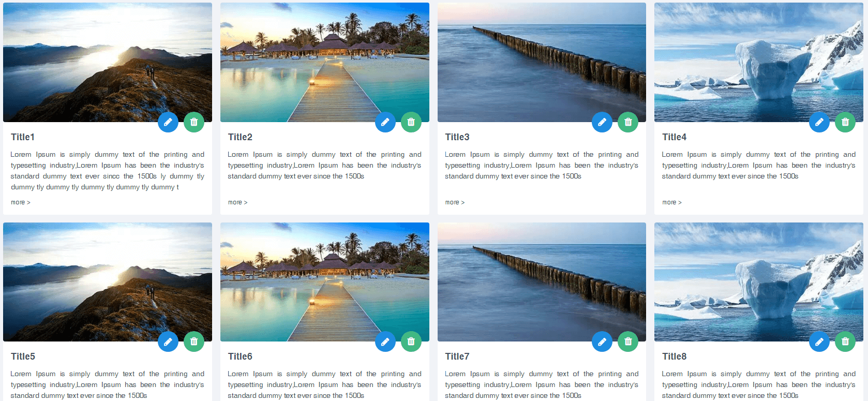Click the Title7 heading text
Image resolution: width=868 pixels, height=401 pixels.
[x=457, y=357]
